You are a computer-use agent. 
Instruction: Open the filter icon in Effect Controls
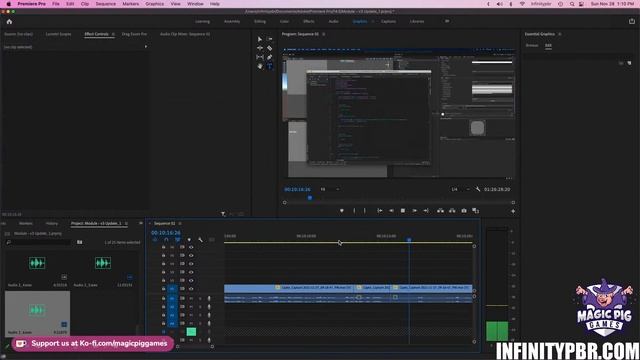tap(223, 213)
